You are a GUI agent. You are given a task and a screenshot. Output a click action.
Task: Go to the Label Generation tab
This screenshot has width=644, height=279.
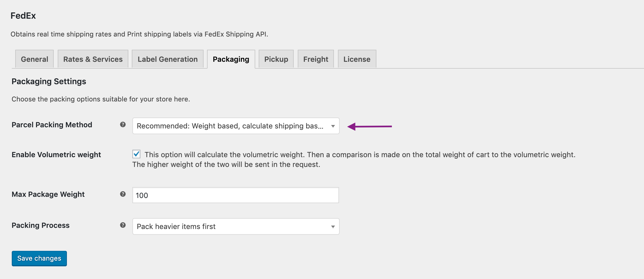(168, 59)
